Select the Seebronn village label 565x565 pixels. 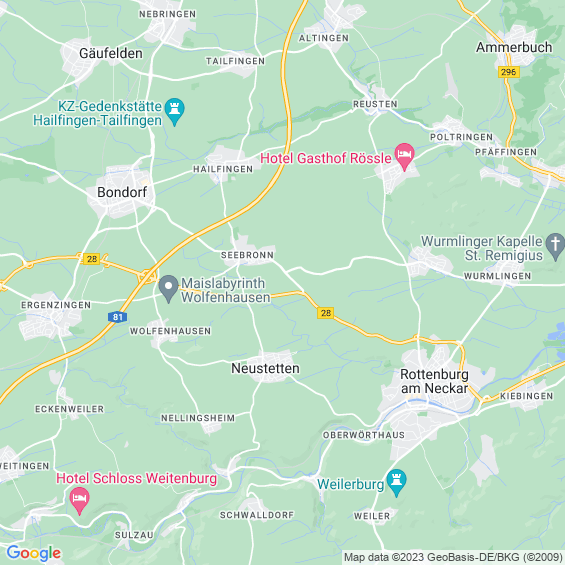(247, 255)
